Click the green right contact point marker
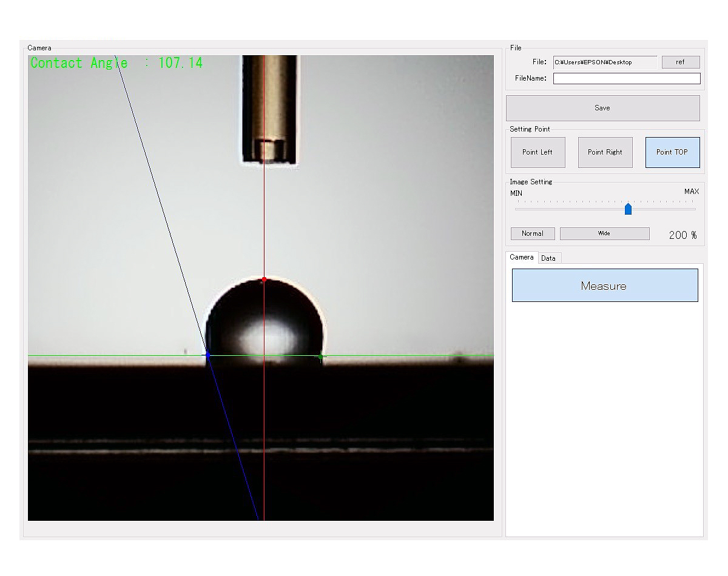 tap(320, 357)
